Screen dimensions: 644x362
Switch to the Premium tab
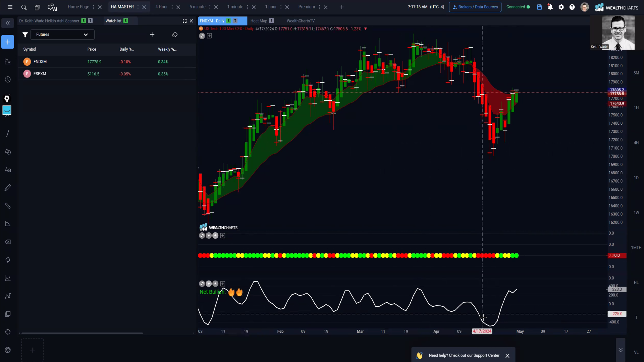307,7
